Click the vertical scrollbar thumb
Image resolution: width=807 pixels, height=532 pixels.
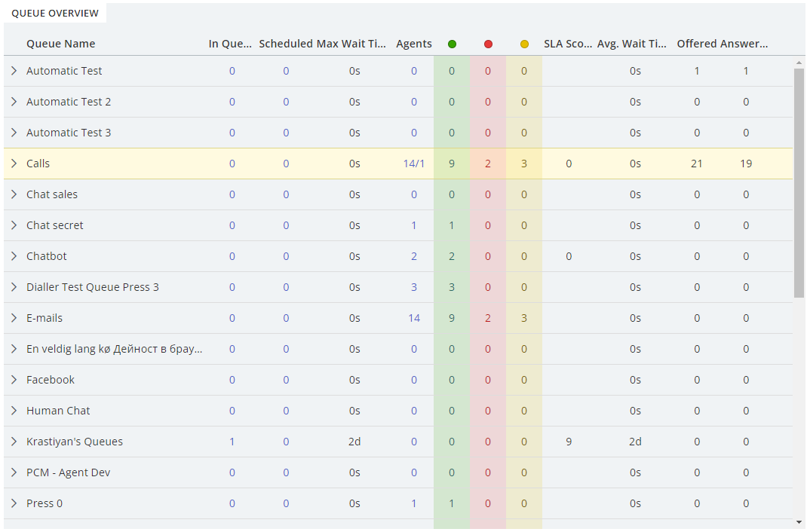799,181
